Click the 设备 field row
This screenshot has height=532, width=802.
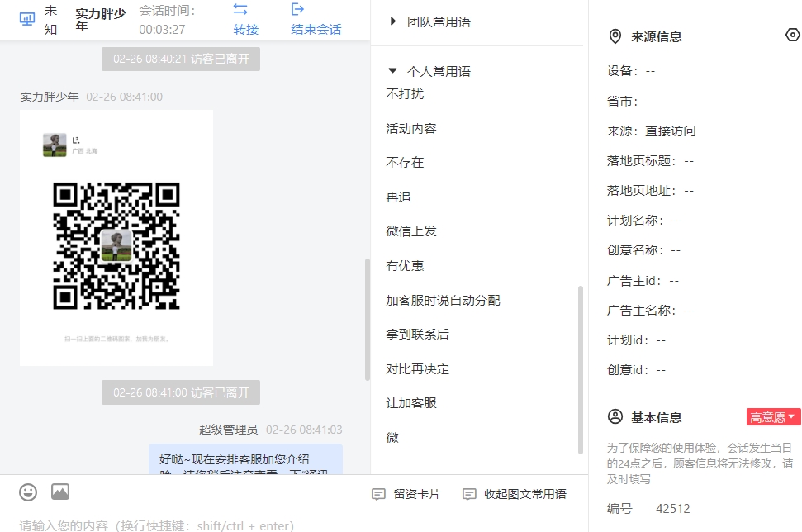tap(631, 70)
